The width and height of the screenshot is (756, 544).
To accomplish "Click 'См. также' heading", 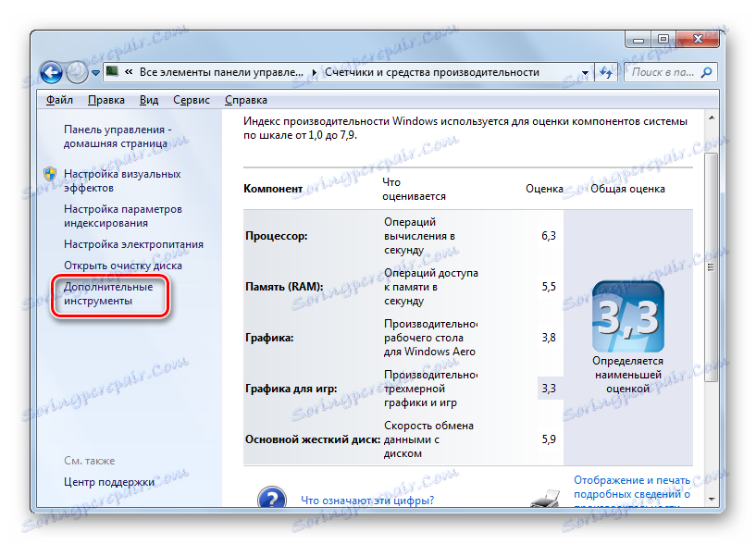I will pyautogui.click(x=89, y=461).
